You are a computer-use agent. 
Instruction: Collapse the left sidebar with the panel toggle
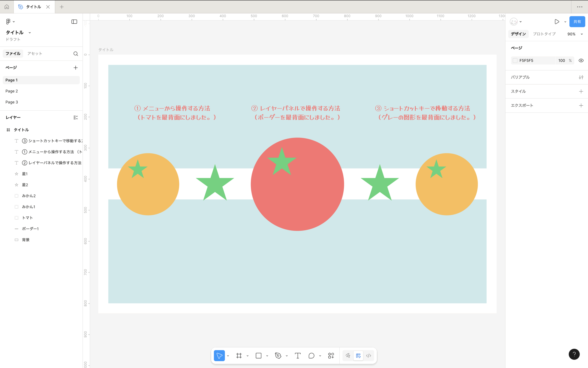[x=74, y=21]
